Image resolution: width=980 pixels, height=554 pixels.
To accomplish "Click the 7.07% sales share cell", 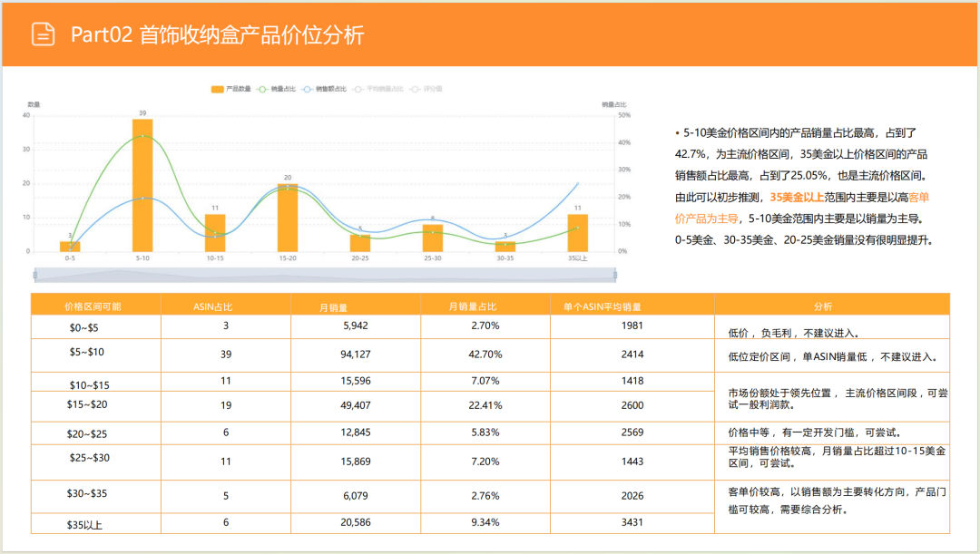I will (x=485, y=381).
